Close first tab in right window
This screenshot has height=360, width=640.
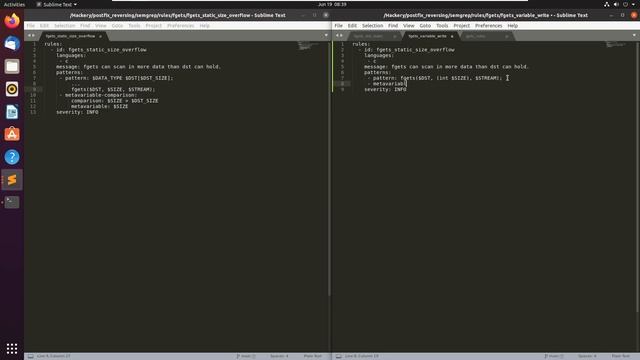(395, 36)
